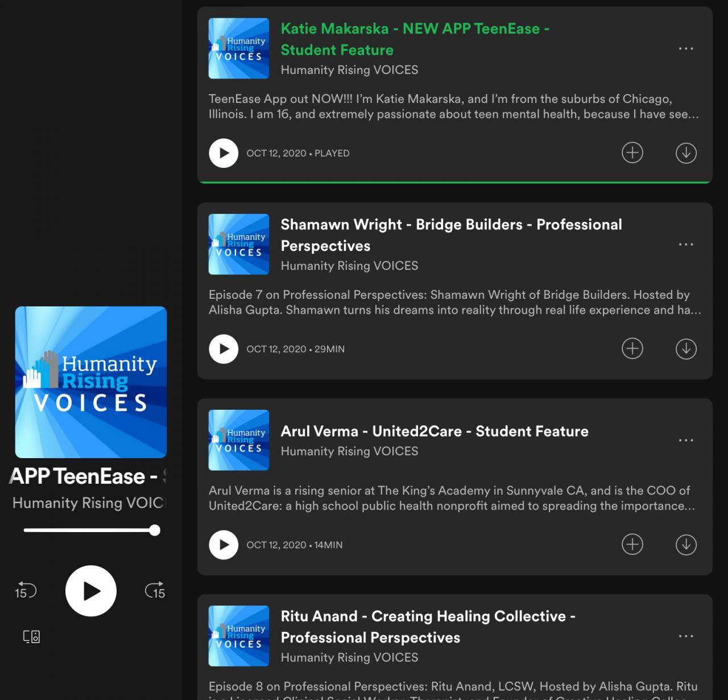Screen dimensions: 728x700
Task: Open Katie Makarska episode cover thumbnail
Action: 239,48
